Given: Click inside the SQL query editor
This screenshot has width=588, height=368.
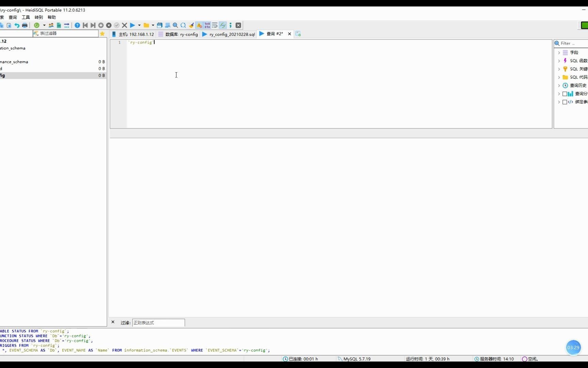Looking at the screenshot, I should (339, 84).
